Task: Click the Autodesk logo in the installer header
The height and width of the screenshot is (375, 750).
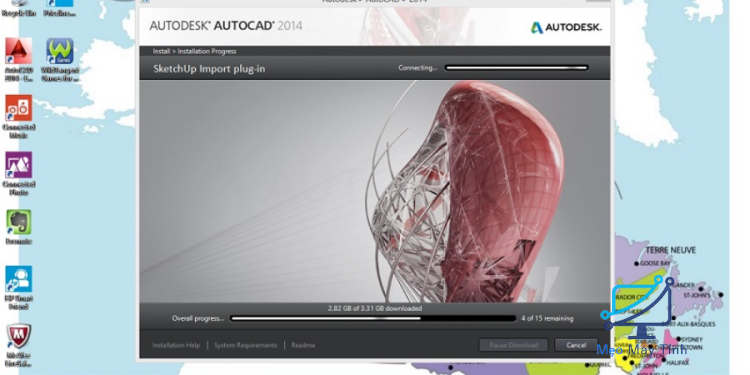Action: pos(566,27)
